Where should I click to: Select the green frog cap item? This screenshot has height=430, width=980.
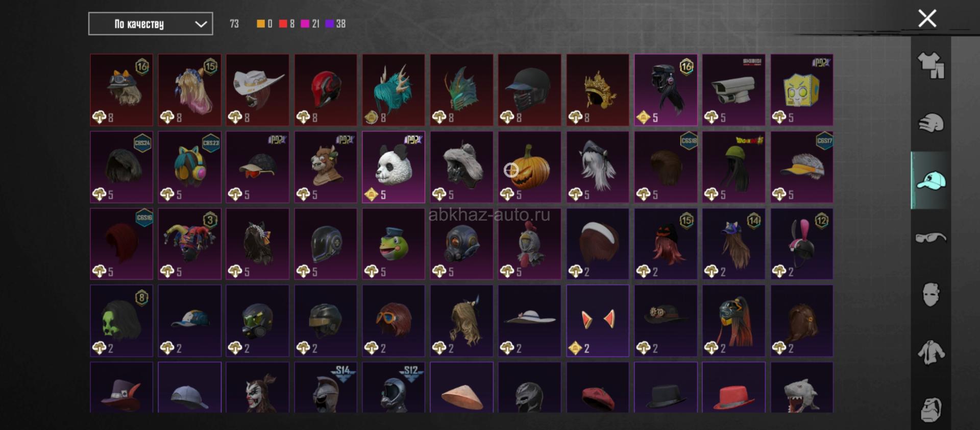pyautogui.click(x=394, y=244)
